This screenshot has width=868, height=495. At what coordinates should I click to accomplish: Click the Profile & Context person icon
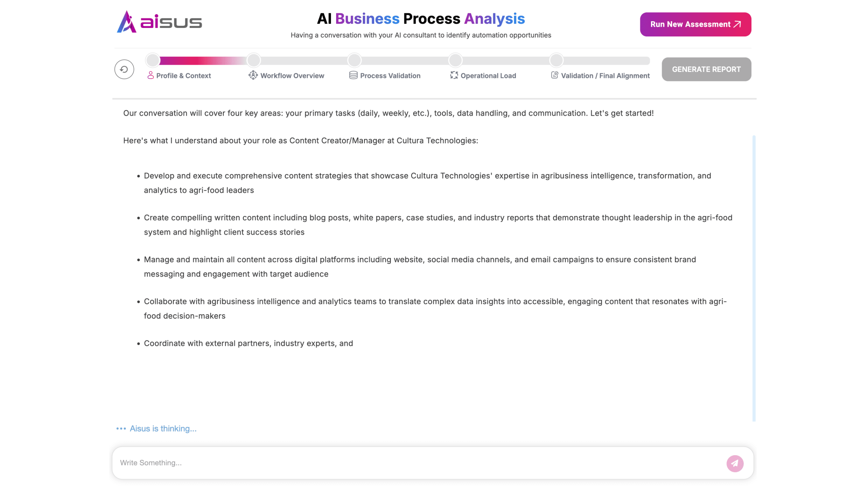pyautogui.click(x=150, y=75)
